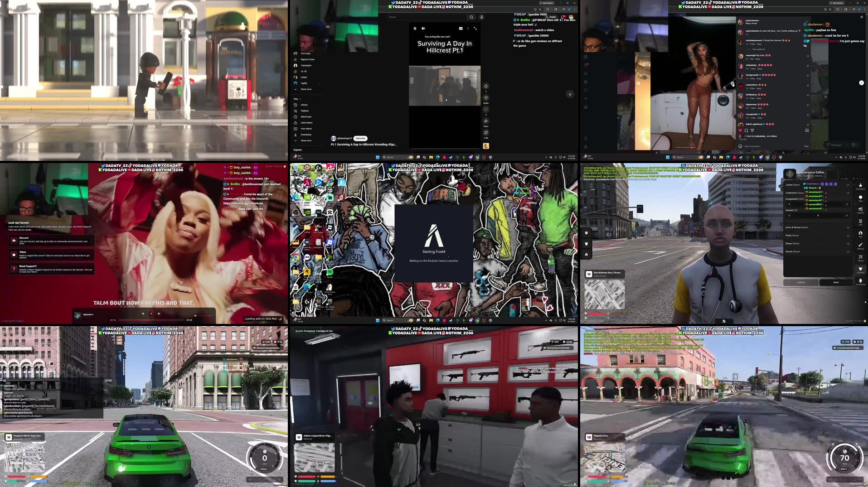Pause the YouTube Shorts video
The image size is (868, 487).
tap(415, 29)
